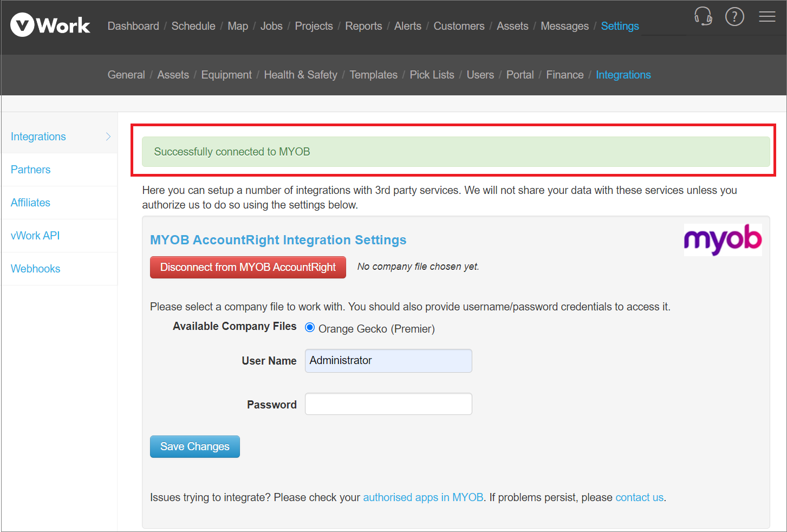Switch to the Health & Safety tab
This screenshot has height=532, width=787.
click(301, 75)
